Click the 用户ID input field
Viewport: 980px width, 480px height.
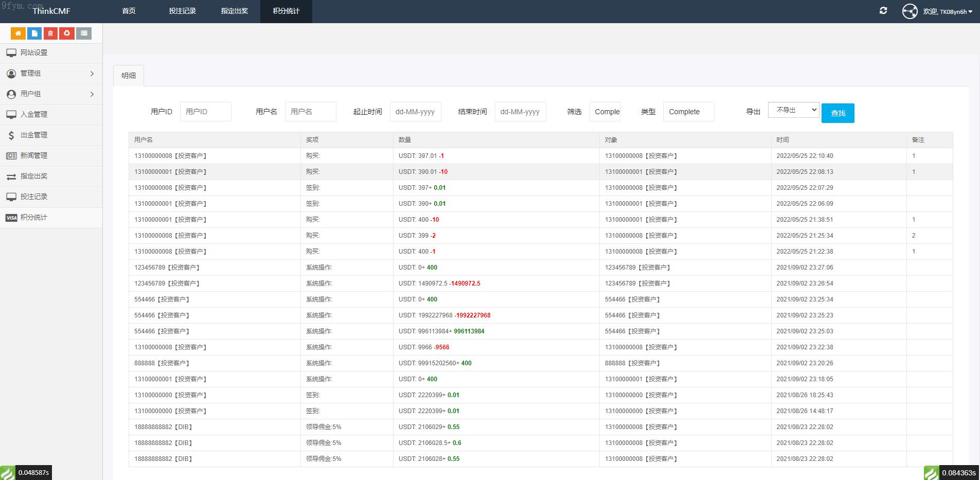(205, 112)
